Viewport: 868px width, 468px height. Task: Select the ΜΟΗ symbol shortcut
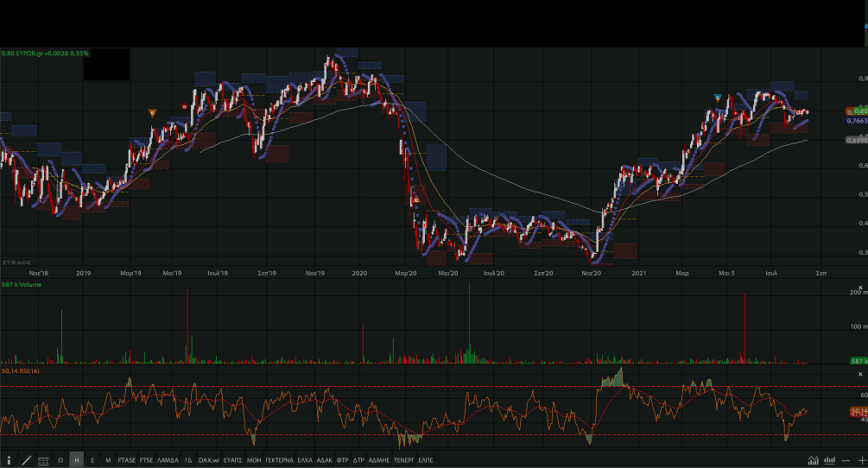[x=254, y=460]
